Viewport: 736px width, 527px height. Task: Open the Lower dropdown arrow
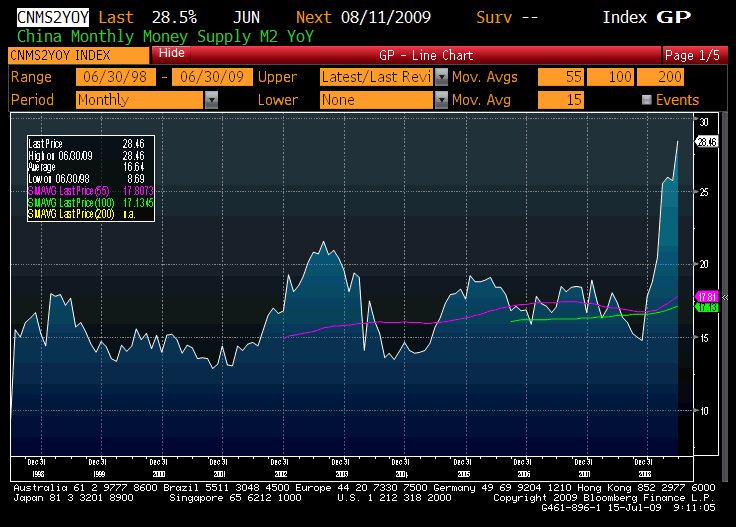441,100
